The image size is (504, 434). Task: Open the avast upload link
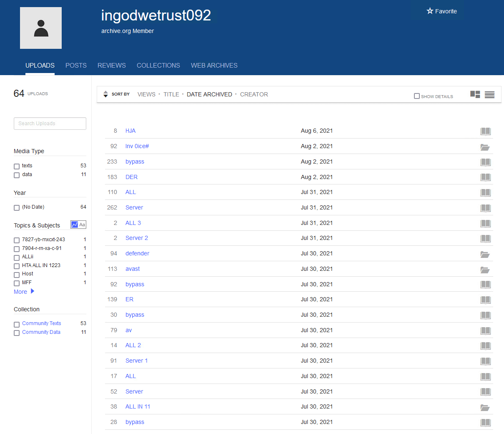133,269
